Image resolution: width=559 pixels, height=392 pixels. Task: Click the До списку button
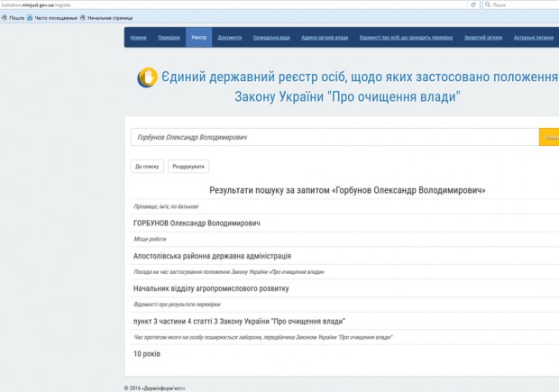tap(147, 167)
